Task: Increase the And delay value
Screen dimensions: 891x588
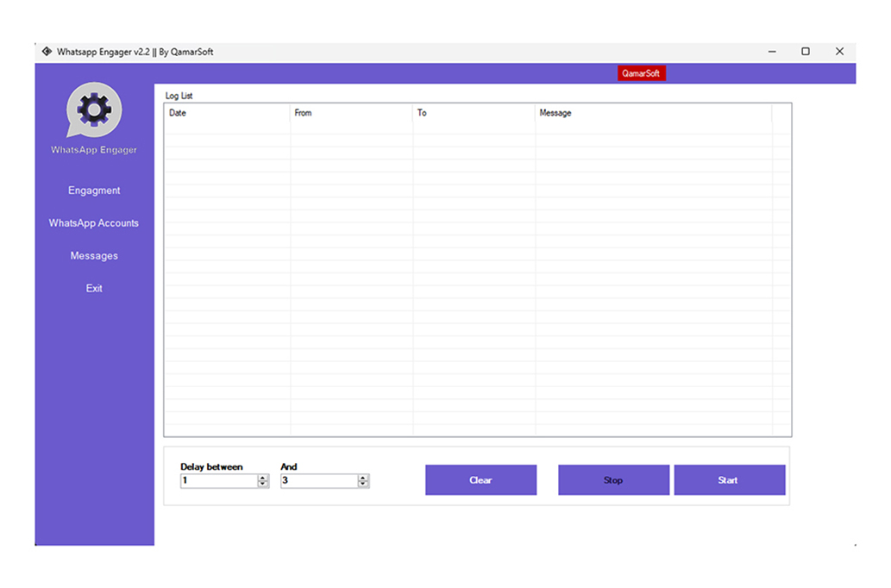Action: tap(363, 478)
